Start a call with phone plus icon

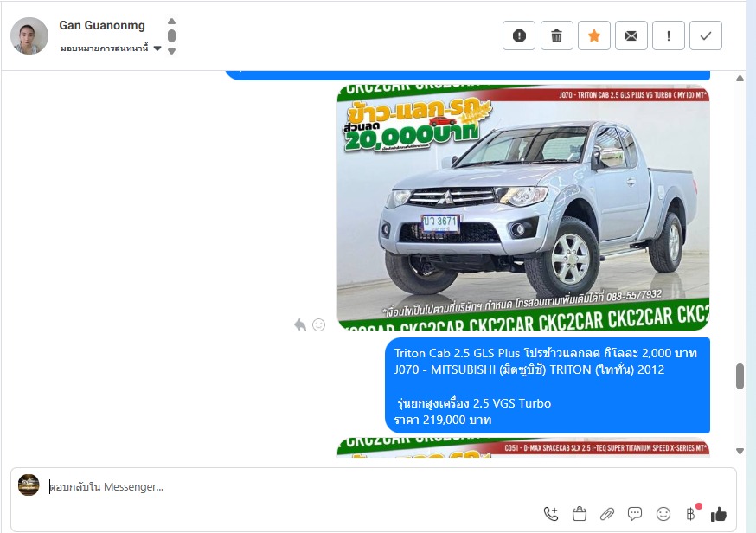click(551, 514)
